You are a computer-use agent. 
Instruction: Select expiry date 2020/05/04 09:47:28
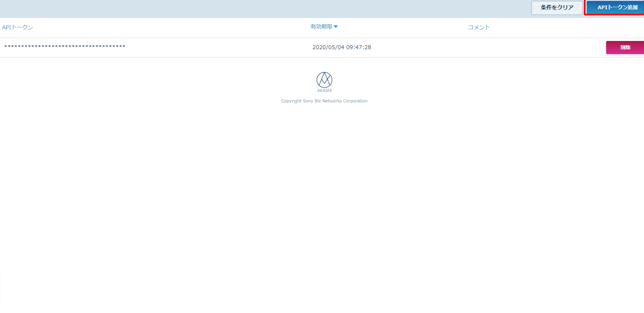(x=342, y=47)
